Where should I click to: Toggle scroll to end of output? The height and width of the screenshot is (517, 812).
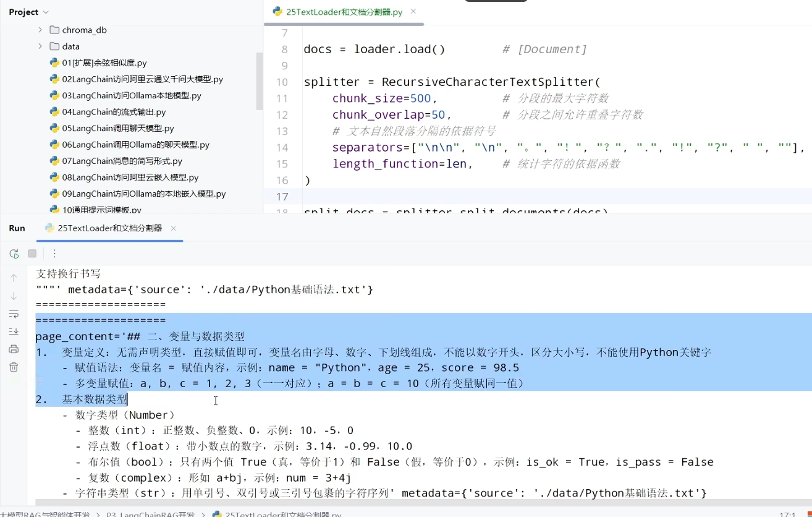[14, 331]
